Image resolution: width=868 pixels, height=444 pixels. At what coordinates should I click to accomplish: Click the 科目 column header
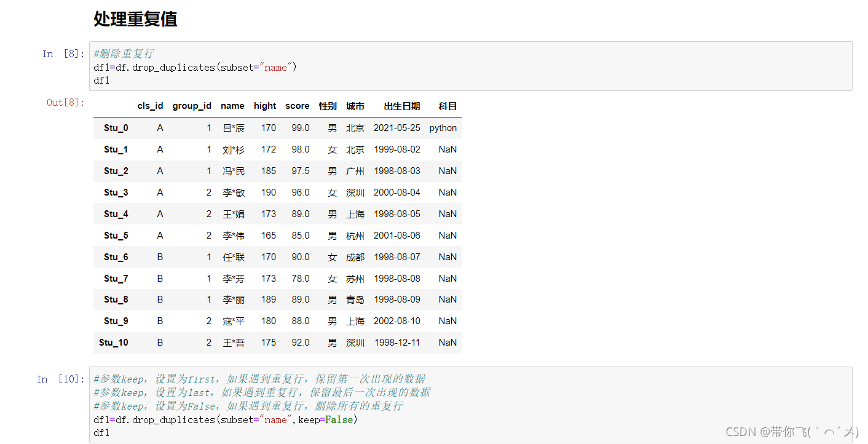pyautogui.click(x=448, y=106)
